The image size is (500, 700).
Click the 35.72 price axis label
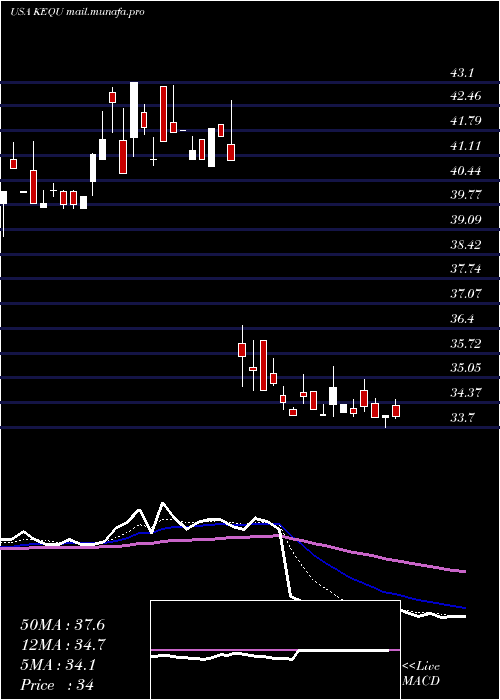click(x=466, y=343)
